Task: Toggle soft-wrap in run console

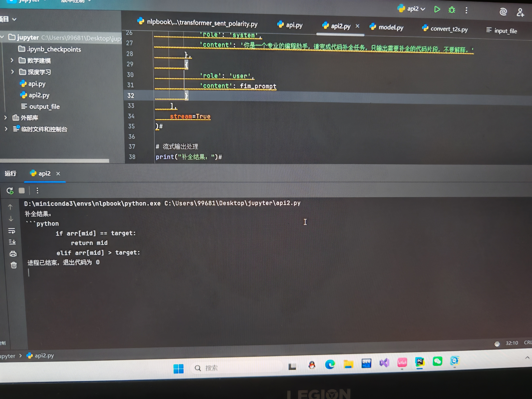Action: [12, 231]
